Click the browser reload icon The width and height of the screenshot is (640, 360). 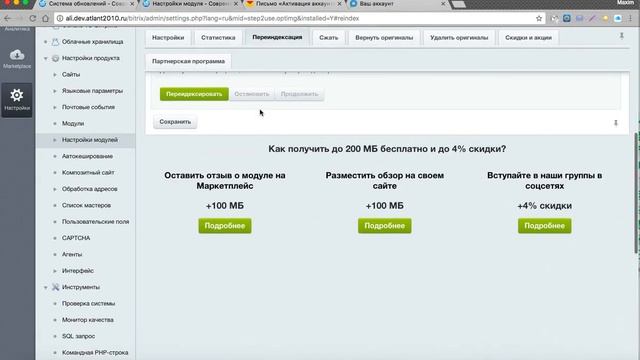(x=33, y=18)
